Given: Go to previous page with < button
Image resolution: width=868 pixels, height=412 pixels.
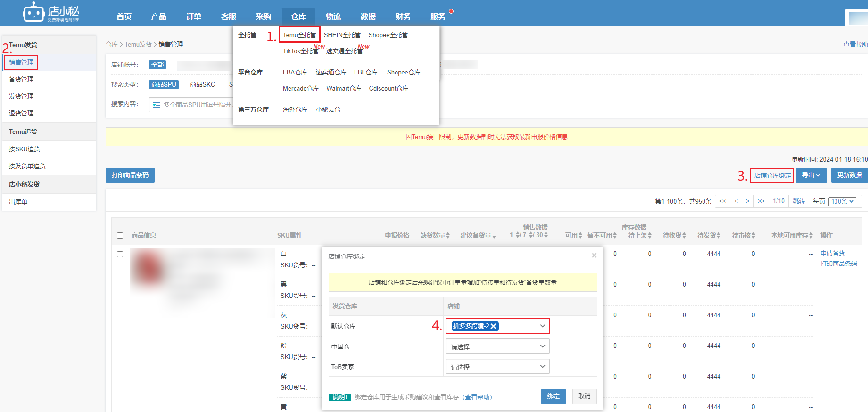Looking at the screenshot, I should click(736, 201).
